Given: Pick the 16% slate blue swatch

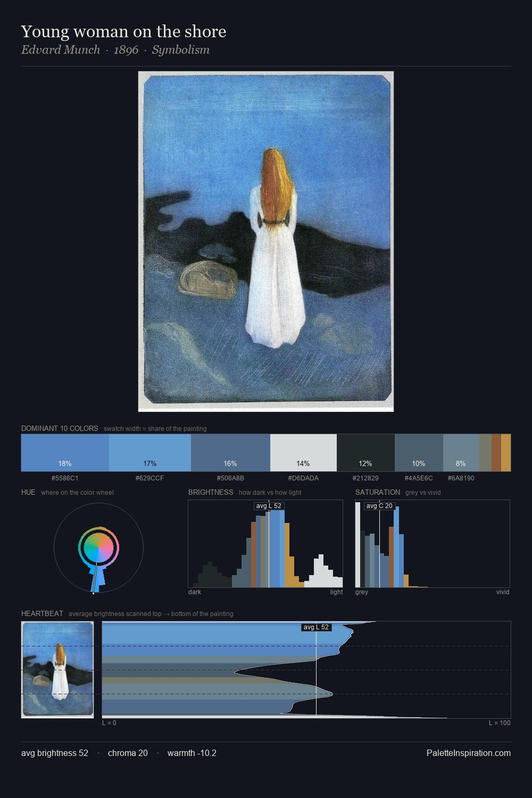Looking at the screenshot, I should point(230,453).
